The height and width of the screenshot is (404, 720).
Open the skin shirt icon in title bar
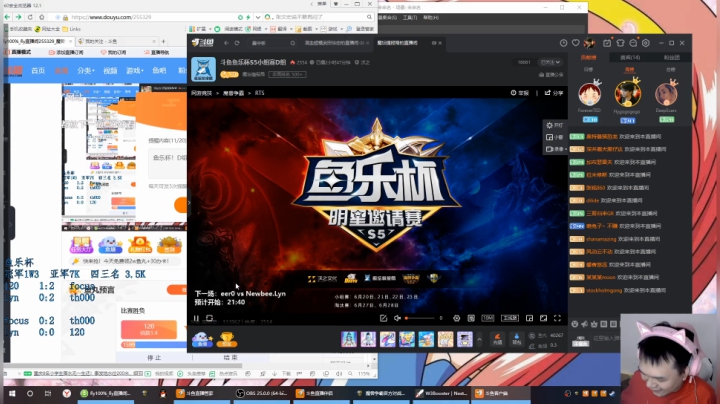[x=620, y=43]
